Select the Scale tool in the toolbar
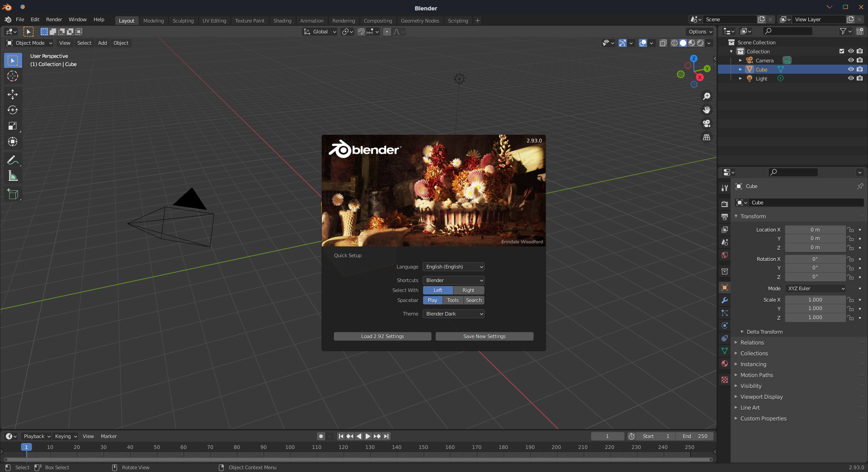This screenshot has height=472, width=868. pyautogui.click(x=13, y=126)
